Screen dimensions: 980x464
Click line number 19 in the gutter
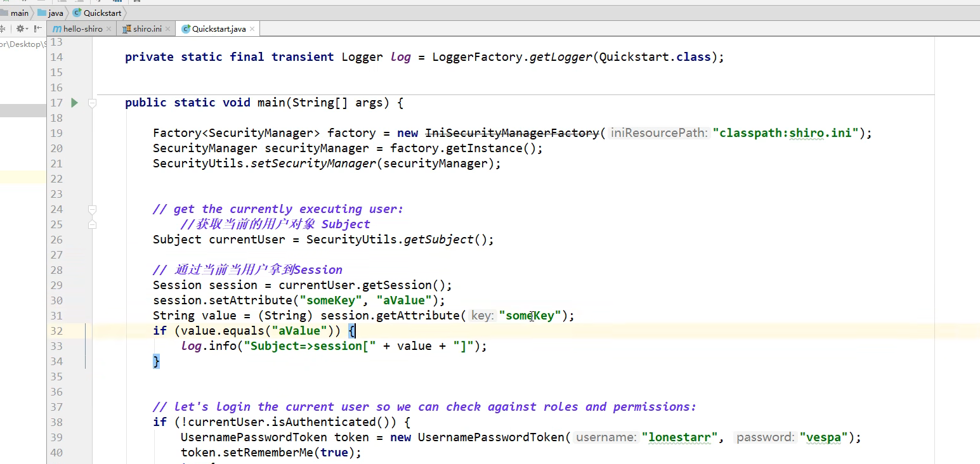click(56, 133)
